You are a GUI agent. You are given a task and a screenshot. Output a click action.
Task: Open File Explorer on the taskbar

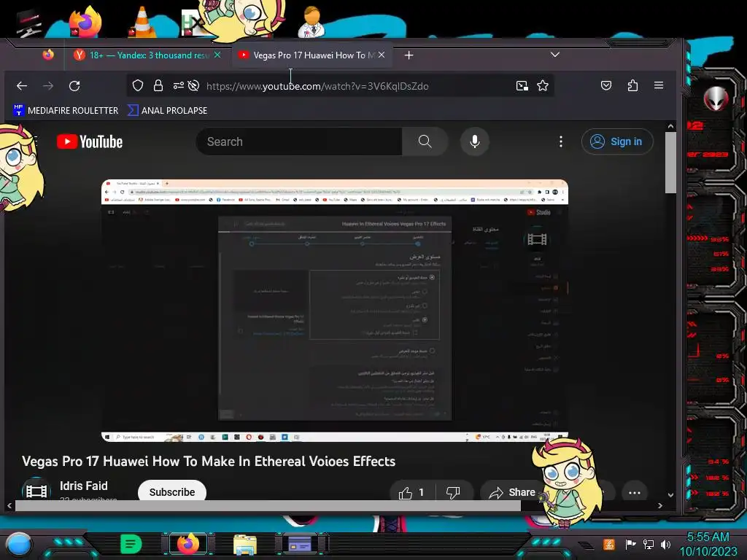point(245,545)
